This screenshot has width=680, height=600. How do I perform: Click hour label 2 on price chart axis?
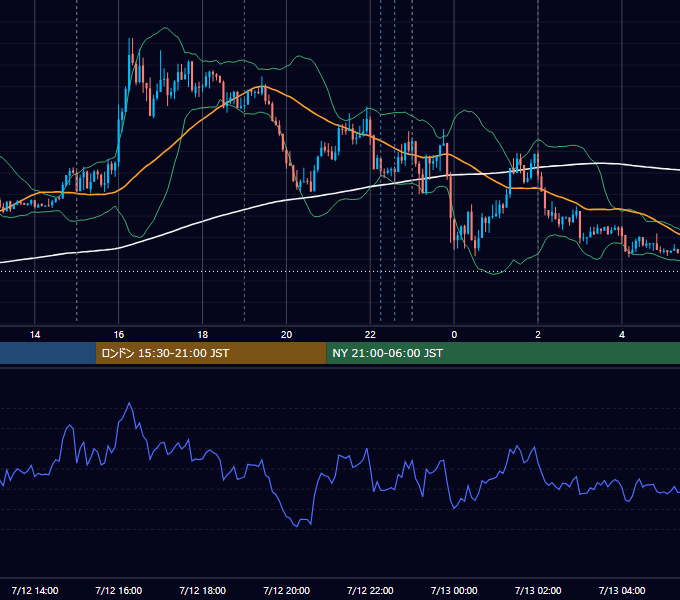coord(538,335)
